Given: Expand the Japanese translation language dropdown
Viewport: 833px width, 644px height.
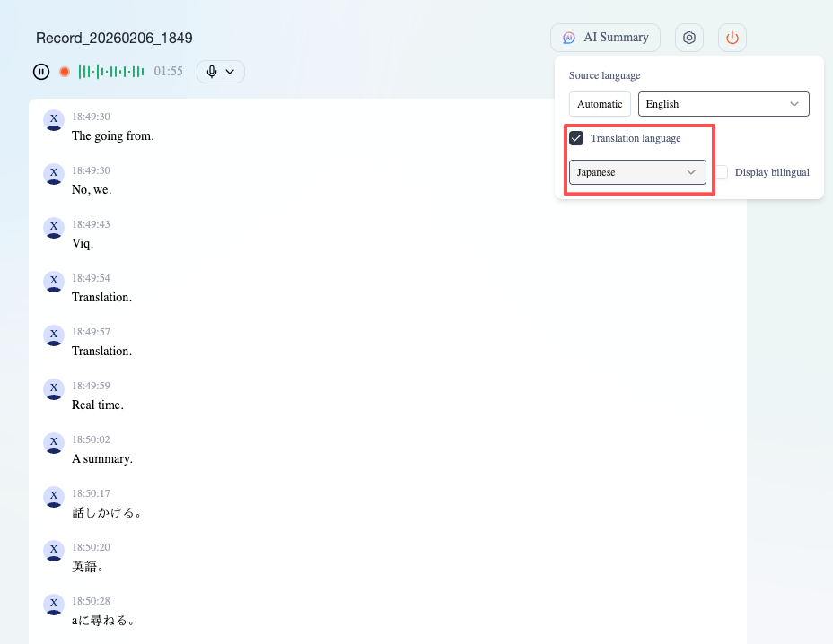Looking at the screenshot, I should (x=637, y=172).
